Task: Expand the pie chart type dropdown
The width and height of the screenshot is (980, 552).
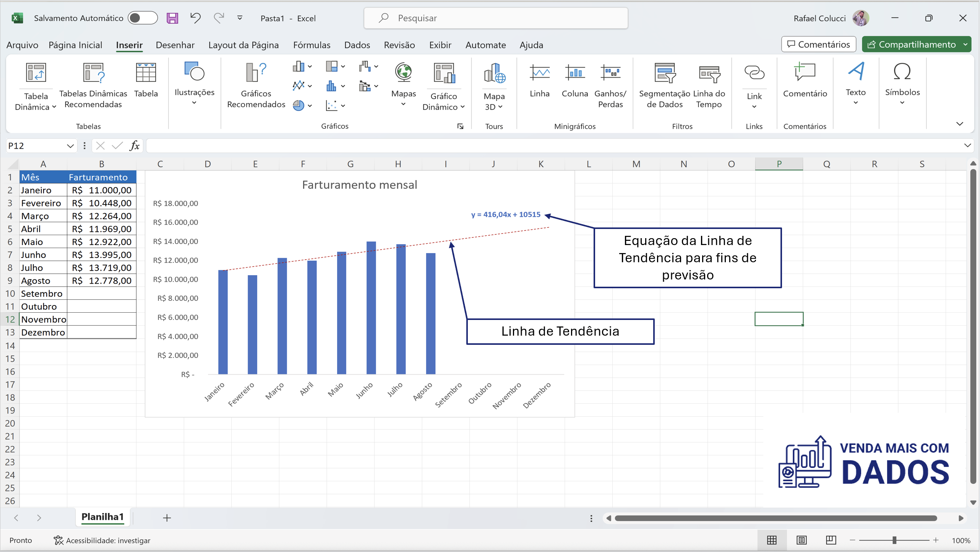Action: (310, 106)
